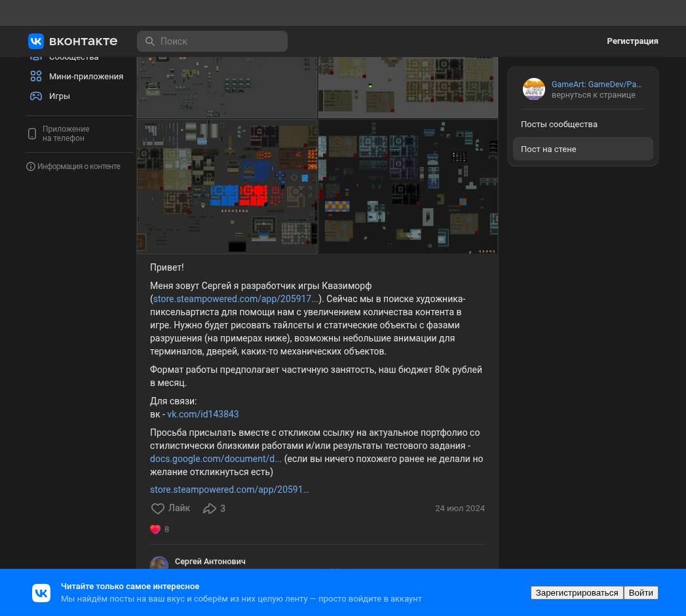Image resolution: width=686 pixels, height=616 pixels.
Task: Click the content information circle icon
Action: pyautogui.click(x=31, y=166)
